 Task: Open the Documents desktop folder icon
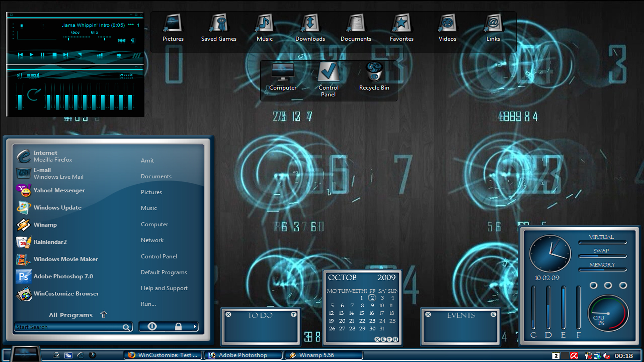pos(356,27)
